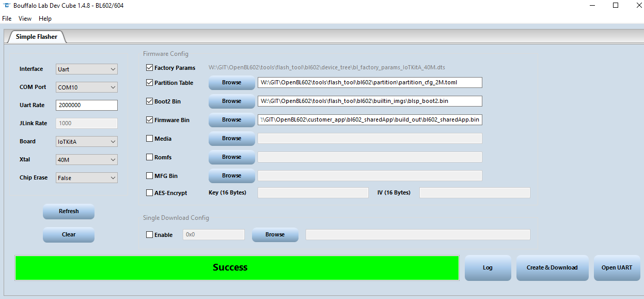644x299 pixels.
Task: Click Browse in Single Download Config
Action: point(275,235)
